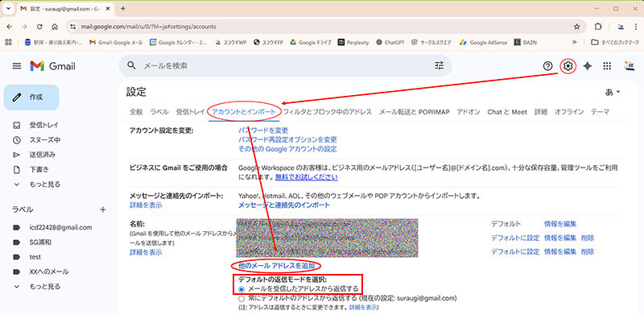Select the アカウントとインポート tab
644x315 pixels.
244,112
